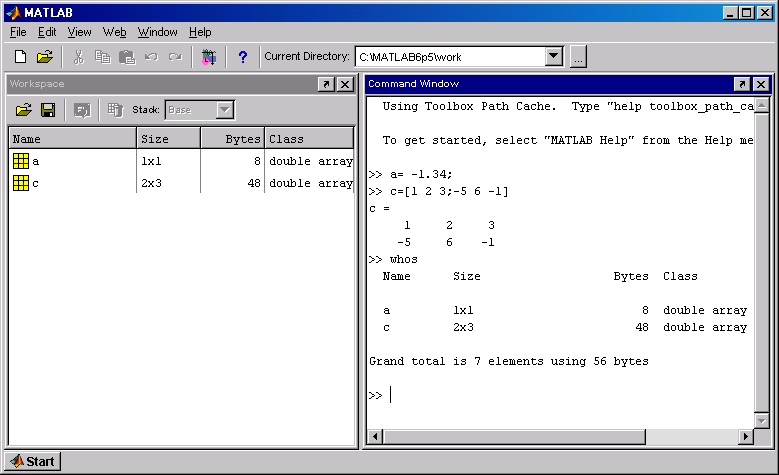Image resolution: width=779 pixels, height=475 pixels.
Task: Click the Undo arrow icon
Action: (152, 57)
